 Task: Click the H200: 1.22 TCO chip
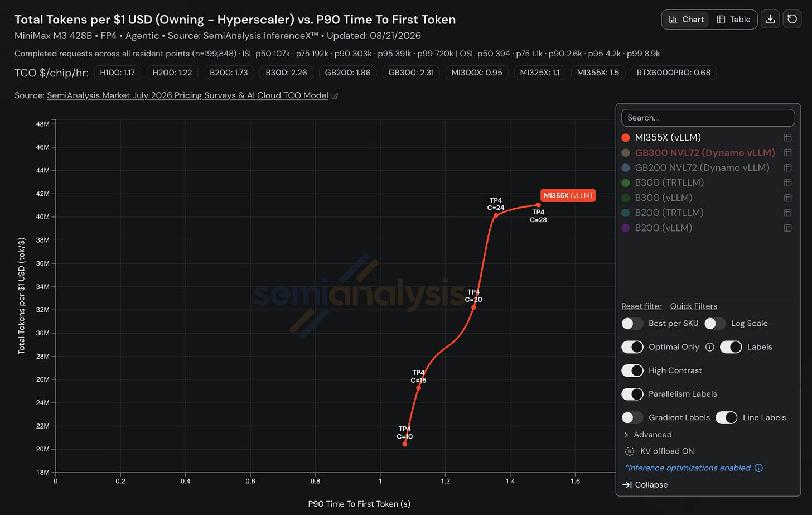(172, 73)
